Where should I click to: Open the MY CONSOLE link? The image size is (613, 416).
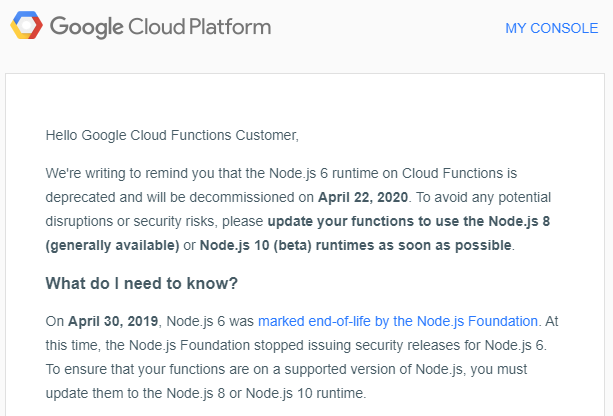[552, 28]
